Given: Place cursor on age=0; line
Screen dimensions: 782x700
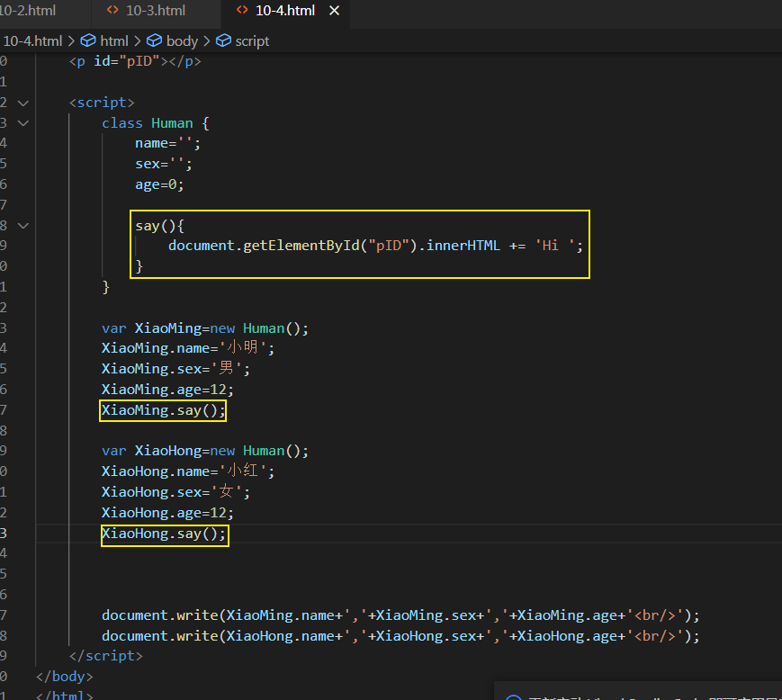Looking at the screenshot, I should pyautogui.click(x=159, y=184).
